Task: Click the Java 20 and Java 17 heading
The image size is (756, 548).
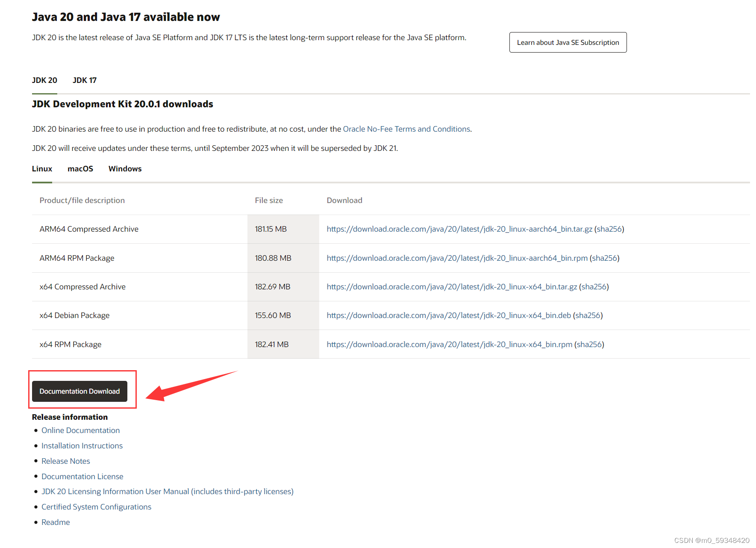Action: coord(126,17)
